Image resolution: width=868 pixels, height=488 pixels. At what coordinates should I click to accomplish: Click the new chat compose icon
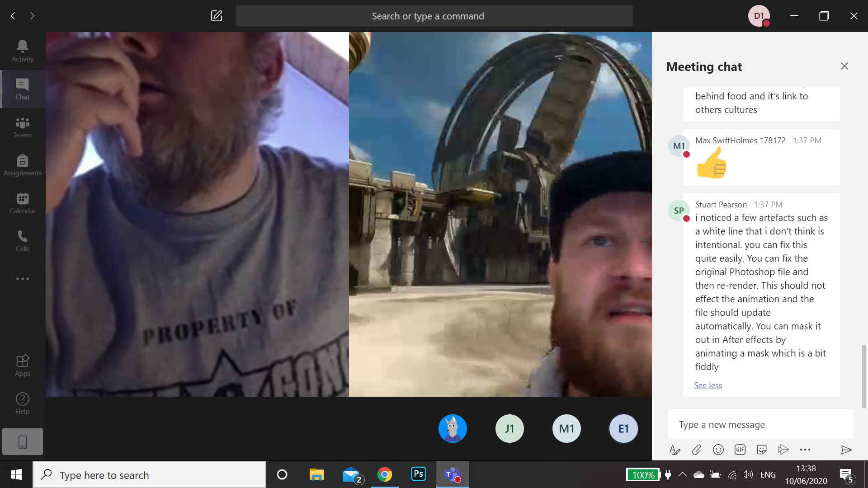(x=217, y=16)
